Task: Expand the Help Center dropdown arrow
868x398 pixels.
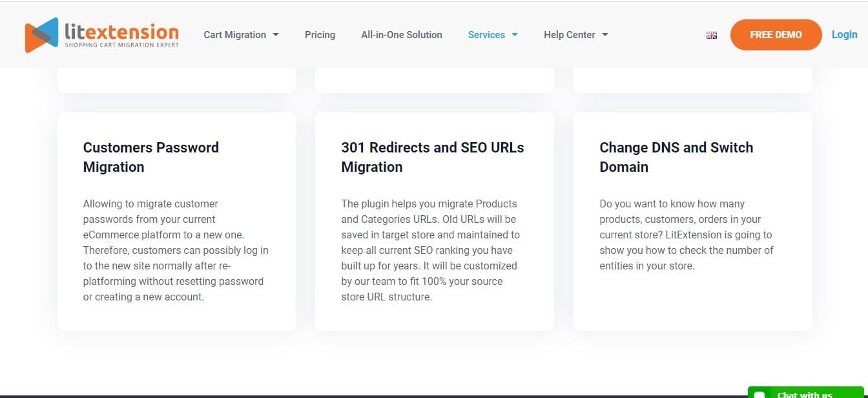Action: tap(605, 35)
